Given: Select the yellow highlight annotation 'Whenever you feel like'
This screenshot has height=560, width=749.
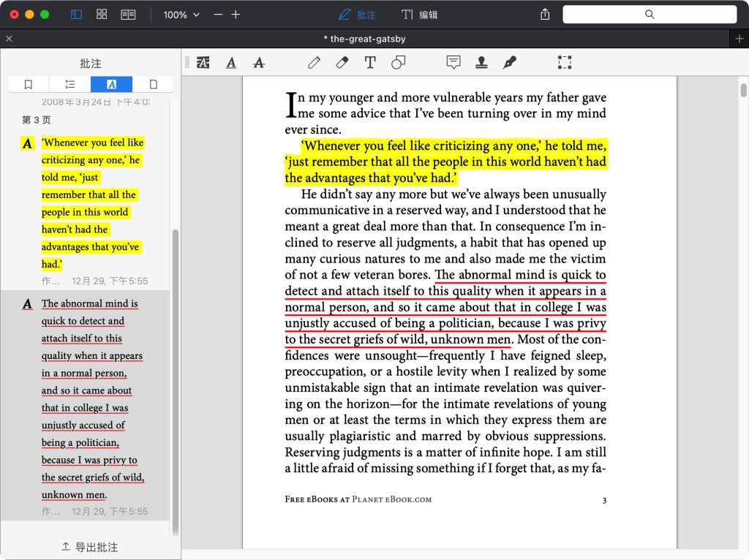Looking at the screenshot, I should (x=85, y=211).
